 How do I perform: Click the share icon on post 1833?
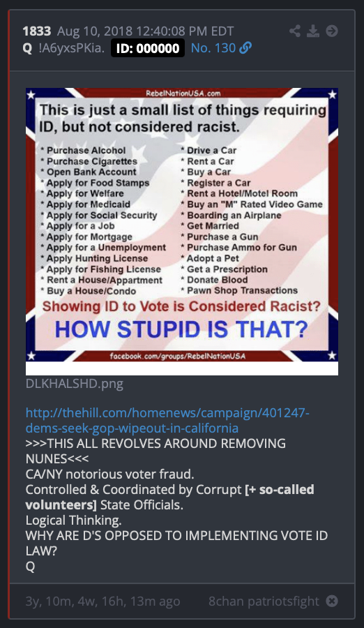pos(295,31)
